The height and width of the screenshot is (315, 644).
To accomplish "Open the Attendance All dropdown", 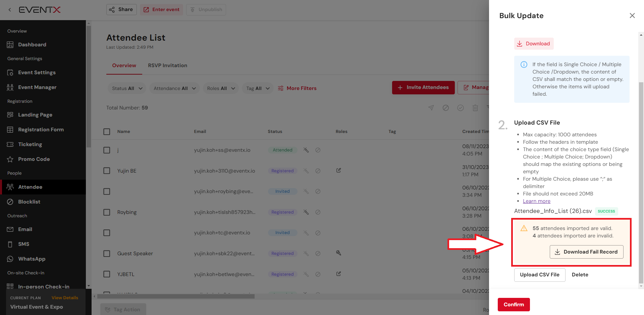I will (x=174, y=88).
